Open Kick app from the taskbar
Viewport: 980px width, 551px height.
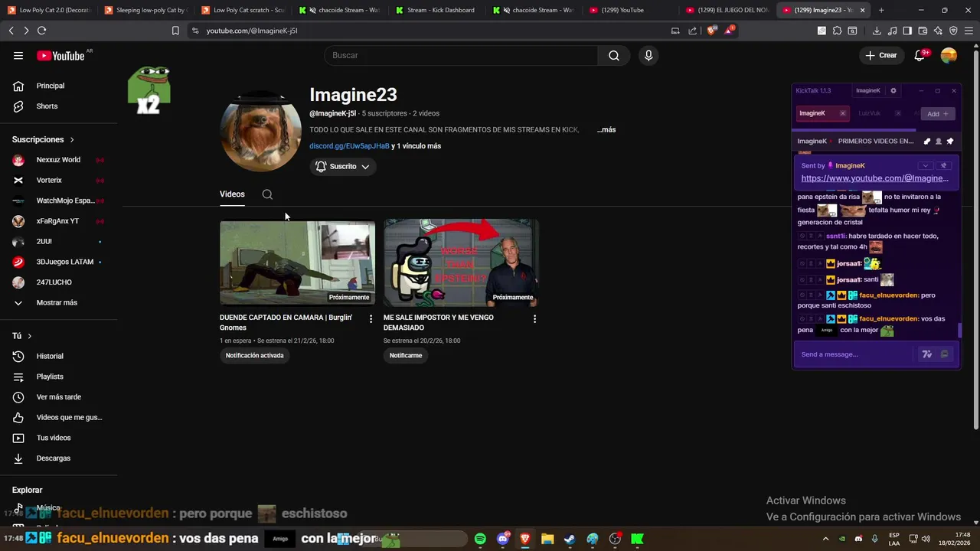tap(637, 539)
